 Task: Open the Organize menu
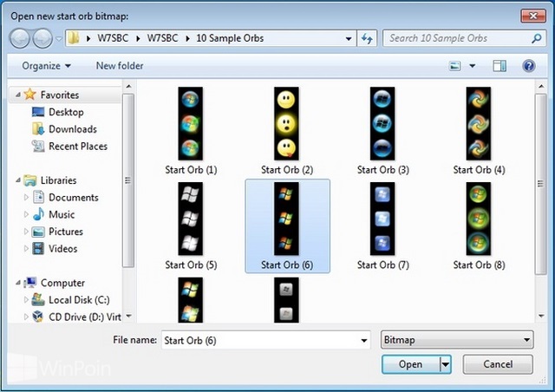(46, 66)
